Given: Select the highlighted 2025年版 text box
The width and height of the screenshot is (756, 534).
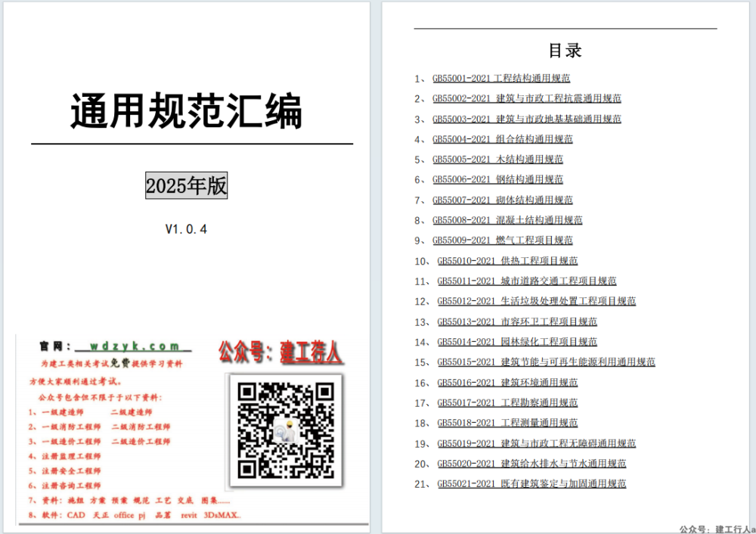Looking at the screenshot, I should (x=186, y=186).
